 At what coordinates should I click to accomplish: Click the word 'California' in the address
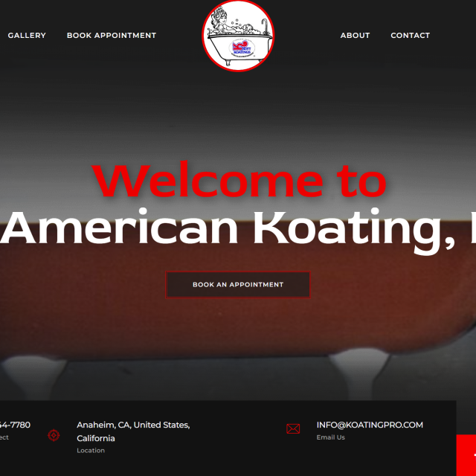96,438
